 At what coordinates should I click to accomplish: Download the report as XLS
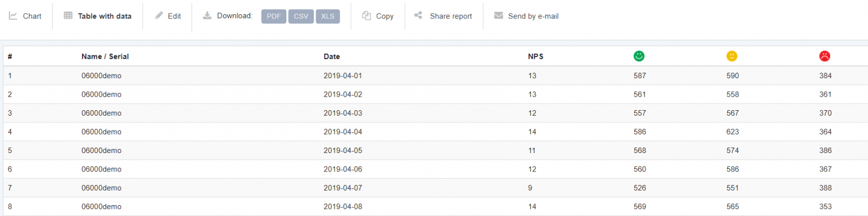click(x=328, y=16)
